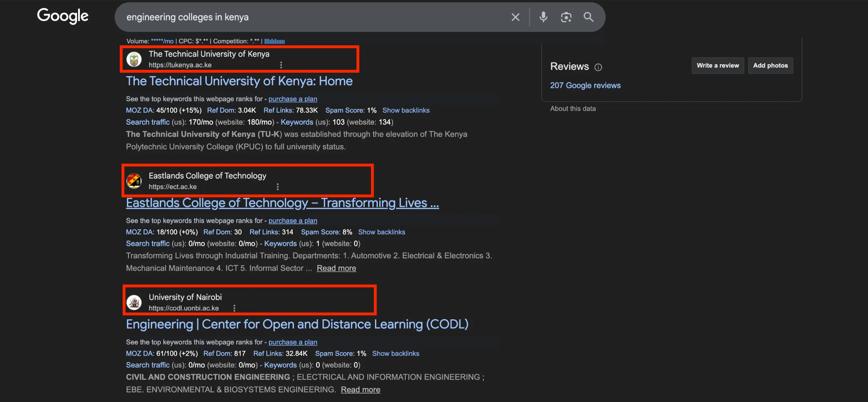This screenshot has height=402, width=868.
Task: Click 'Ref Links' link showing 314
Action: tap(264, 232)
